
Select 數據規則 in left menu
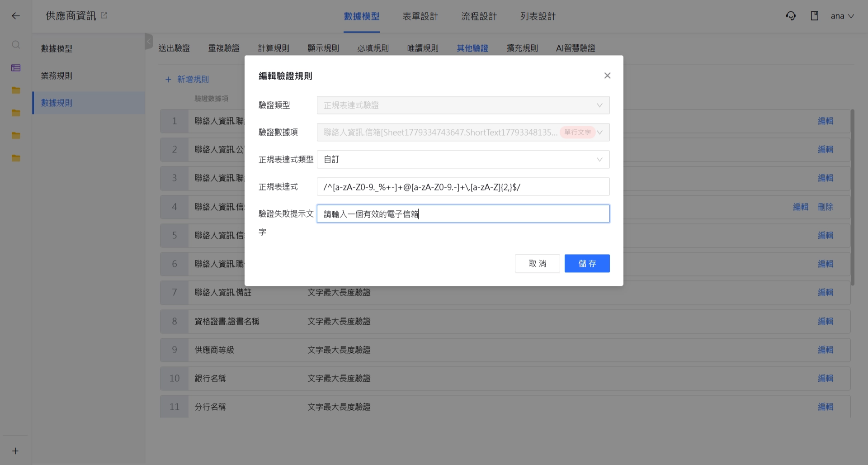[x=89, y=103]
